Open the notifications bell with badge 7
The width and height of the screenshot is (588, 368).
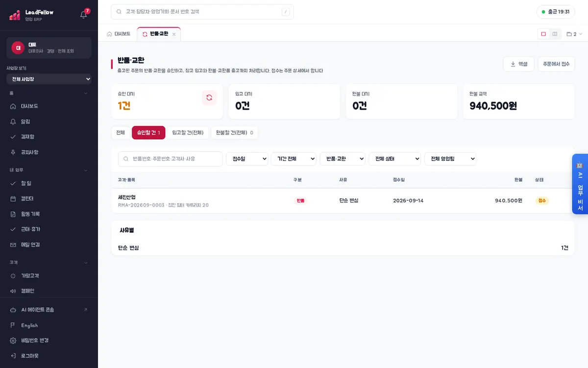84,14
